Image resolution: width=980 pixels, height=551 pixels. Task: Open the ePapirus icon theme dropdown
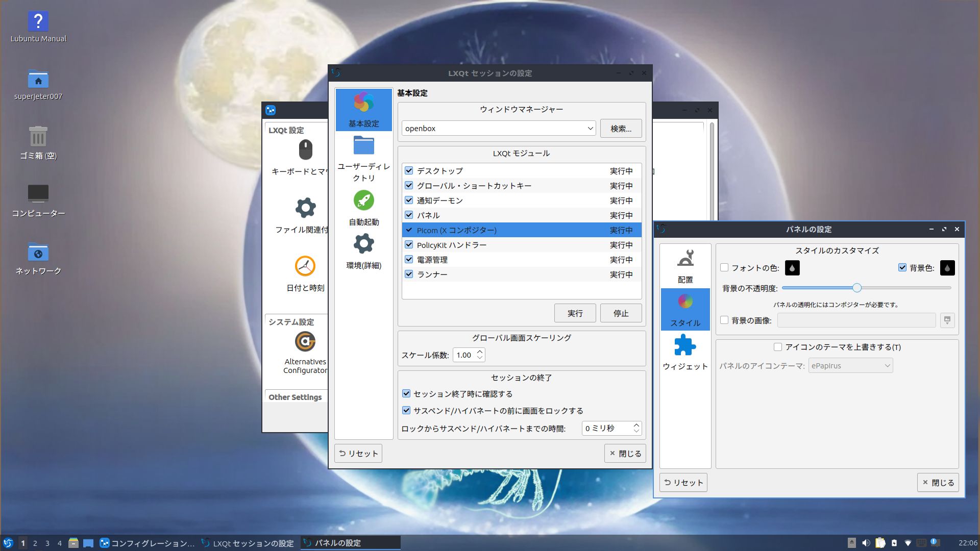pyautogui.click(x=850, y=366)
